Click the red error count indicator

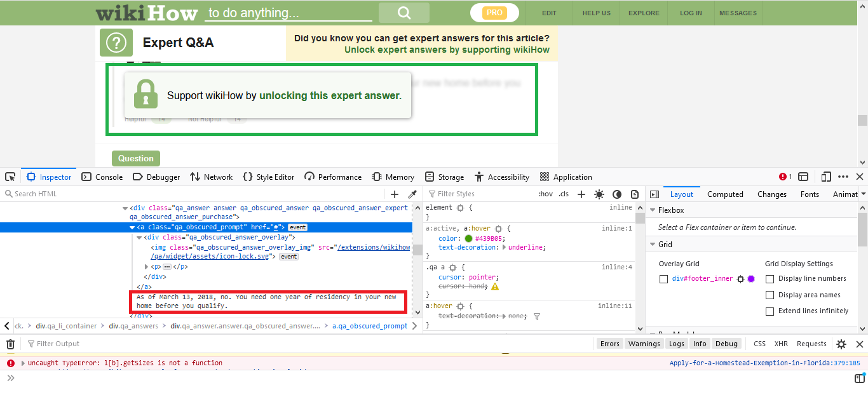point(785,177)
